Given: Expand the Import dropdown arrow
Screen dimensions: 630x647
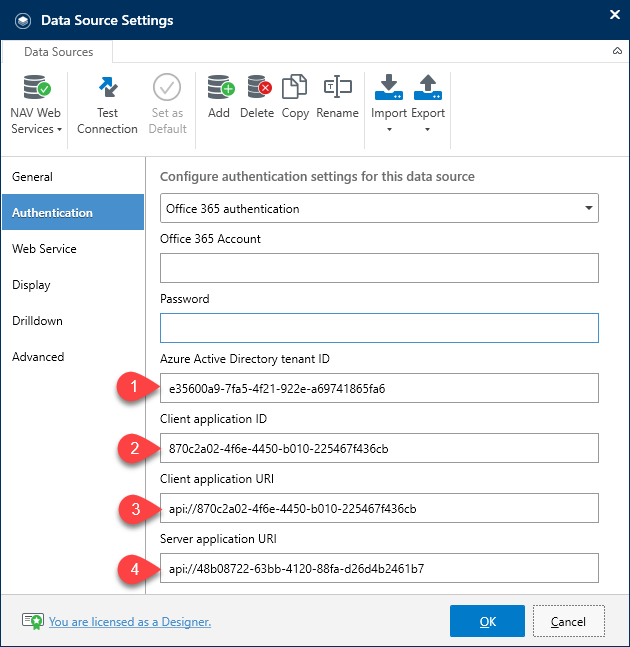Looking at the screenshot, I should (389, 130).
